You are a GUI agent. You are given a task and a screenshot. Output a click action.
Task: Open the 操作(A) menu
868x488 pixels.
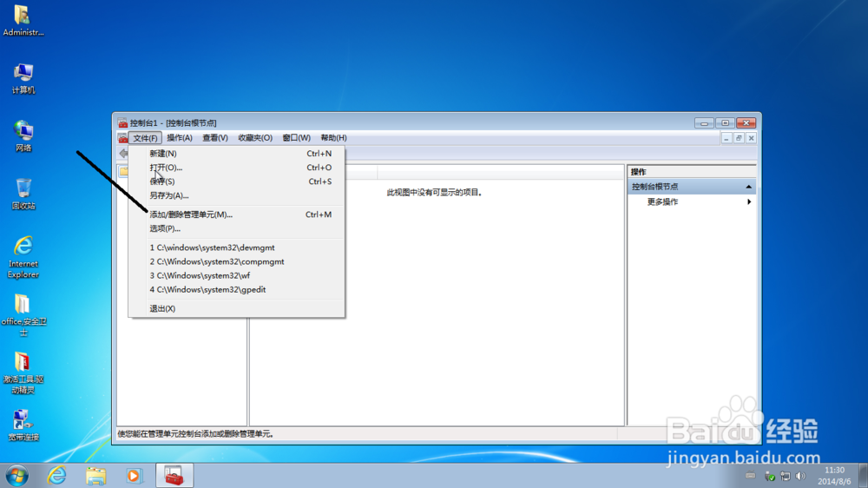(180, 138)
